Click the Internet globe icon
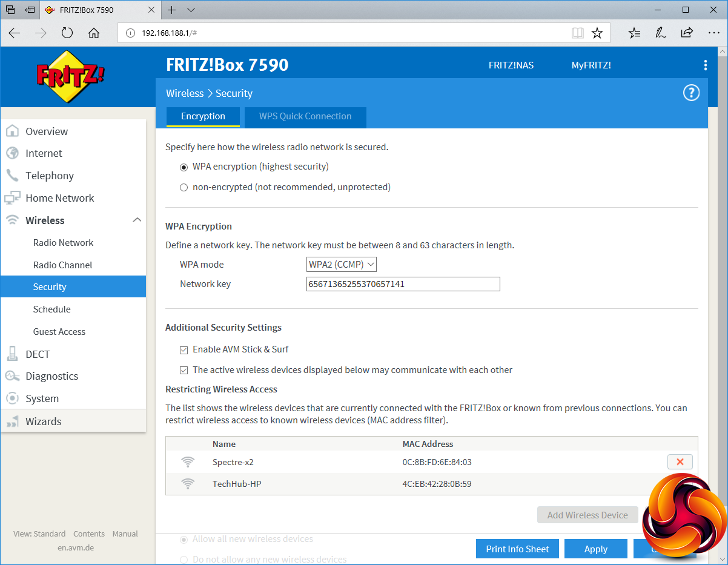Viewport: 728px width, 565px height. point(12,153)
